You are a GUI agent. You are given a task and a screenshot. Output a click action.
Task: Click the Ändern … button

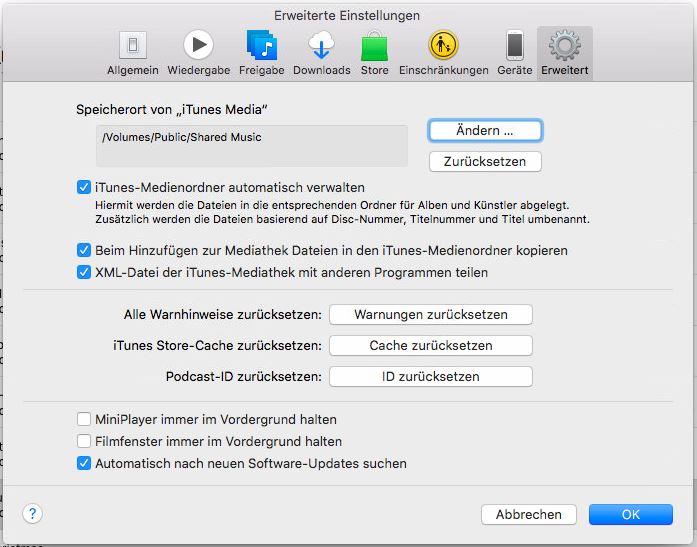485,131
